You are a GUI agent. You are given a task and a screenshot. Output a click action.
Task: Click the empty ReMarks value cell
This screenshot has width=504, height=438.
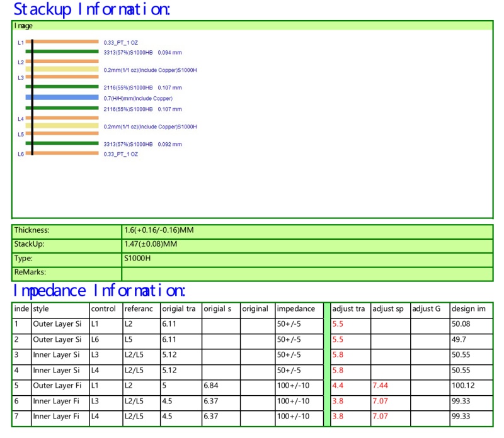tap(307, 273)
